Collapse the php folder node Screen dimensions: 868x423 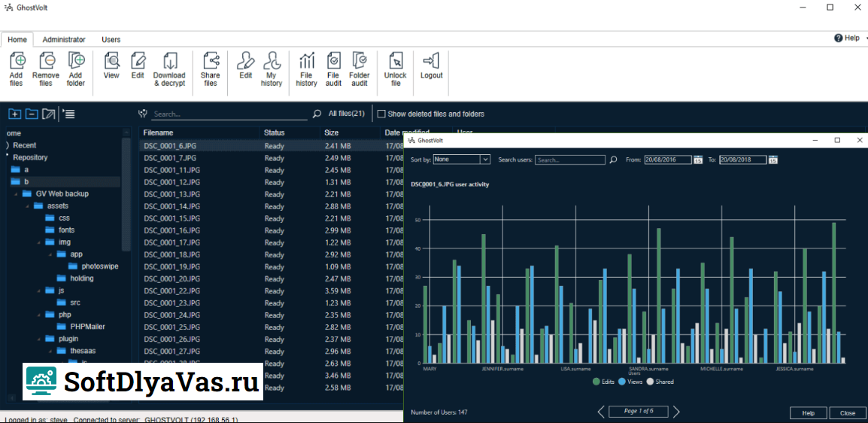pos(38,315)
